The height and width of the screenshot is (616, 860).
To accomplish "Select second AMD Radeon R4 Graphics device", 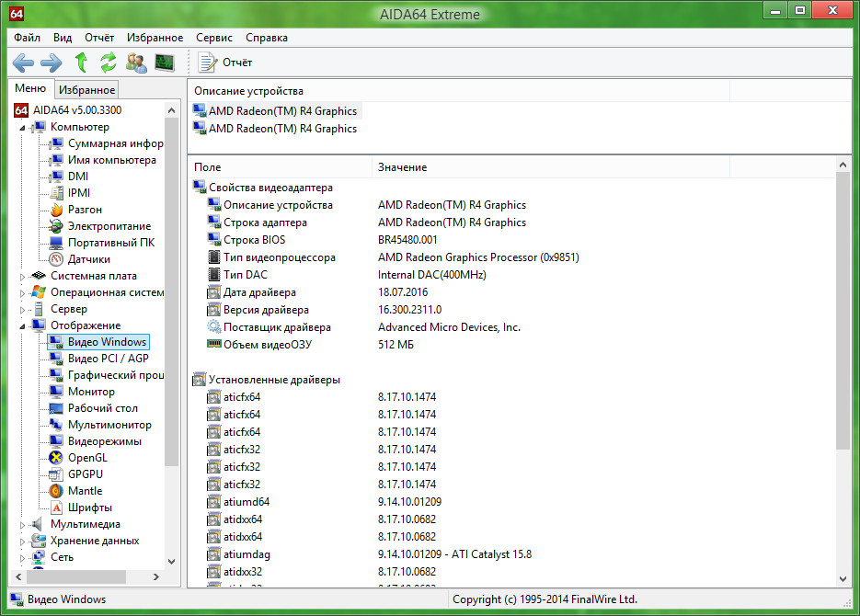I will click(x=282, y=129).
